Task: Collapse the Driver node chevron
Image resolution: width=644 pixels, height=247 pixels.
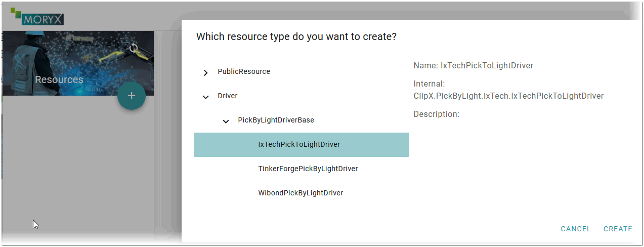Action: 205,97
